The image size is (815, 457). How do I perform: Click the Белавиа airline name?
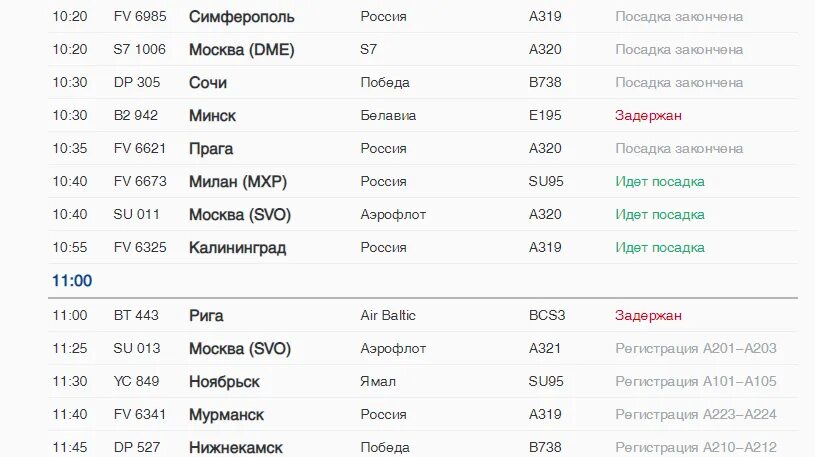tap(388, 115)
